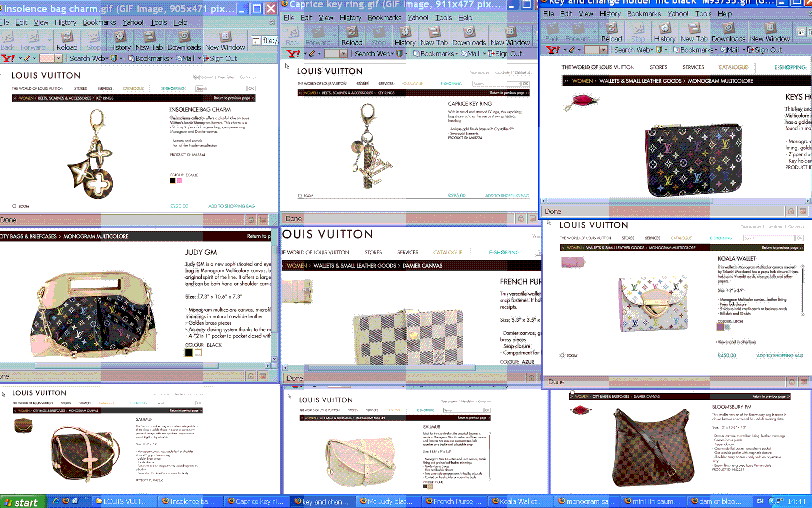Click Sign Out in the Caprice key ring window
This screenshot has width=812, height=508.
click(505, 54)
